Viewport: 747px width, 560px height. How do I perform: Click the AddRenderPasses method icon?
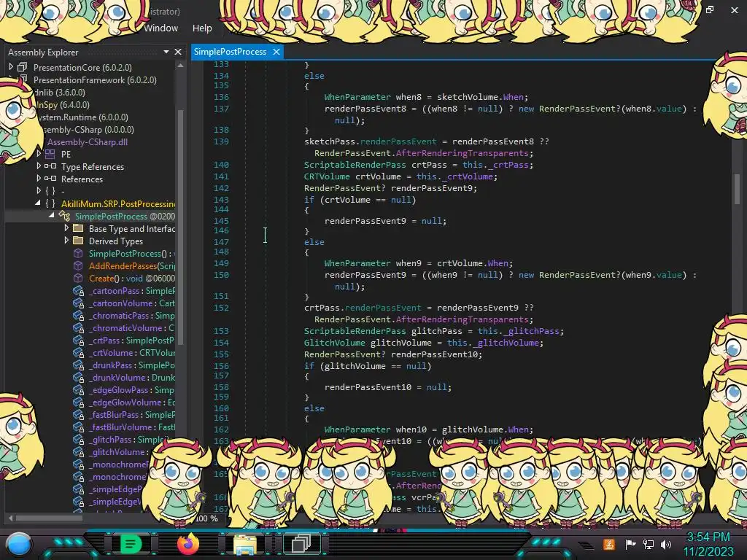tap(78, 265)
